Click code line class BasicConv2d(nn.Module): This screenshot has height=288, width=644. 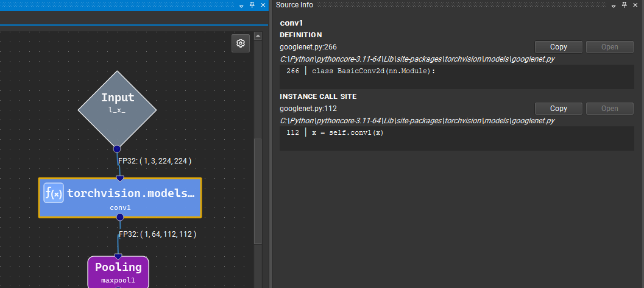click(x=373, y=71)
